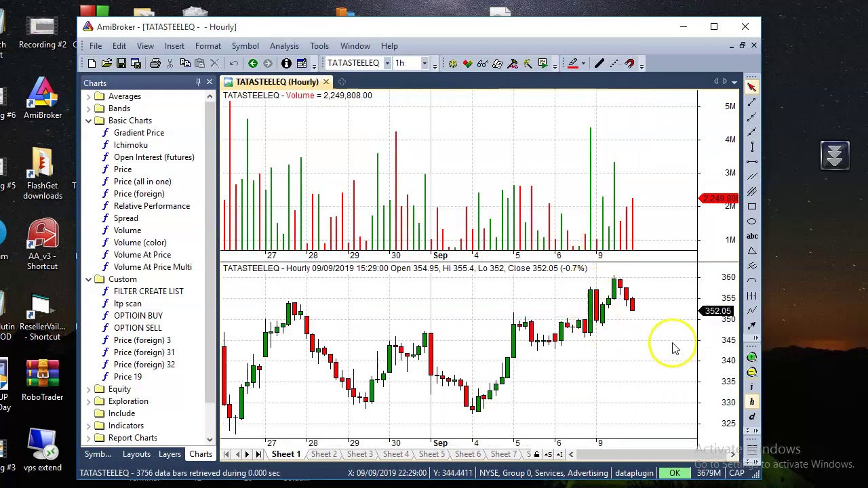
Task: Select Volume At Price Multi formula
Action: pos(153,267)
